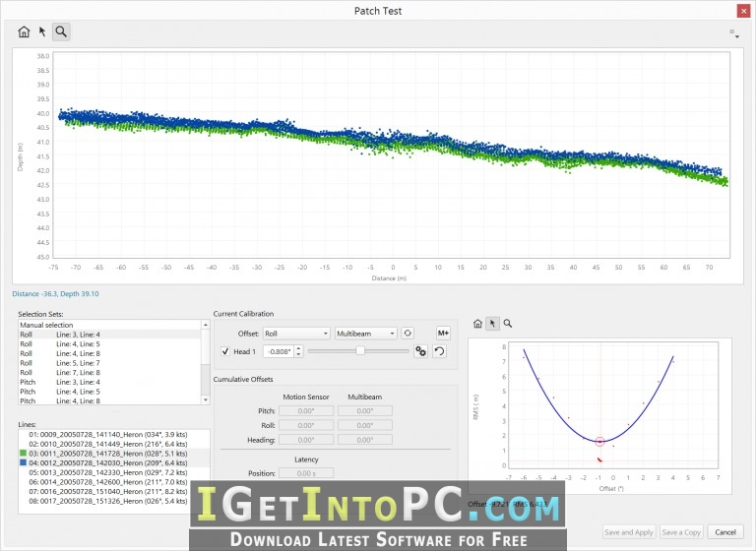Image resolution: width=756 pixels, height=551 pixels.
Task: Activate the zoom magnifier tool above depth plot
Action: [61, 31]
